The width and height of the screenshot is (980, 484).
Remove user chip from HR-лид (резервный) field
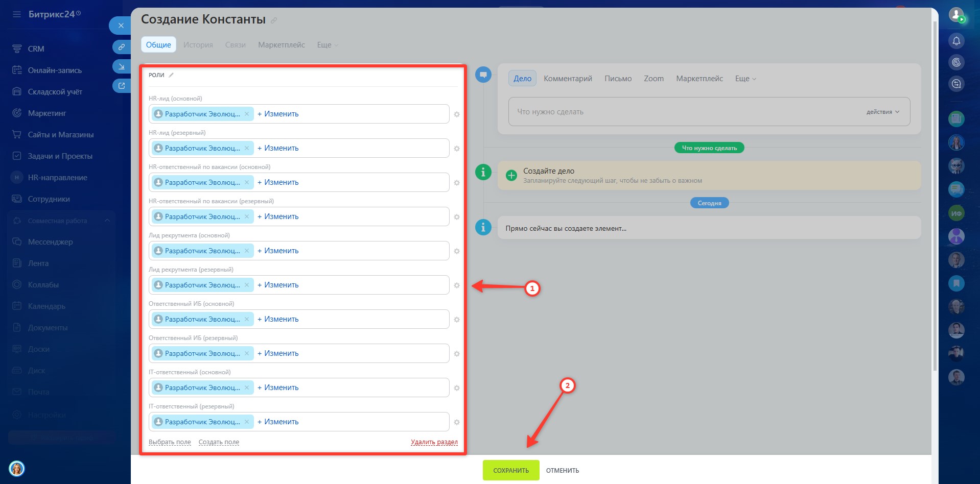click(247, 148)
